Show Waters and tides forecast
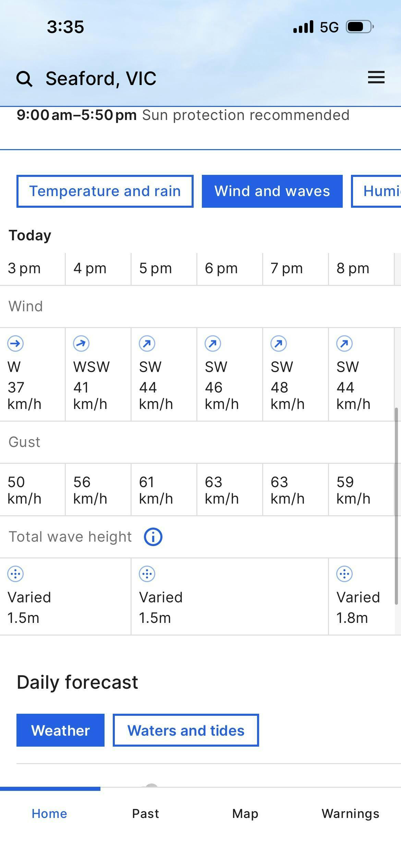The height and width of the screenshot is (868, 401). tap(186, 731)
